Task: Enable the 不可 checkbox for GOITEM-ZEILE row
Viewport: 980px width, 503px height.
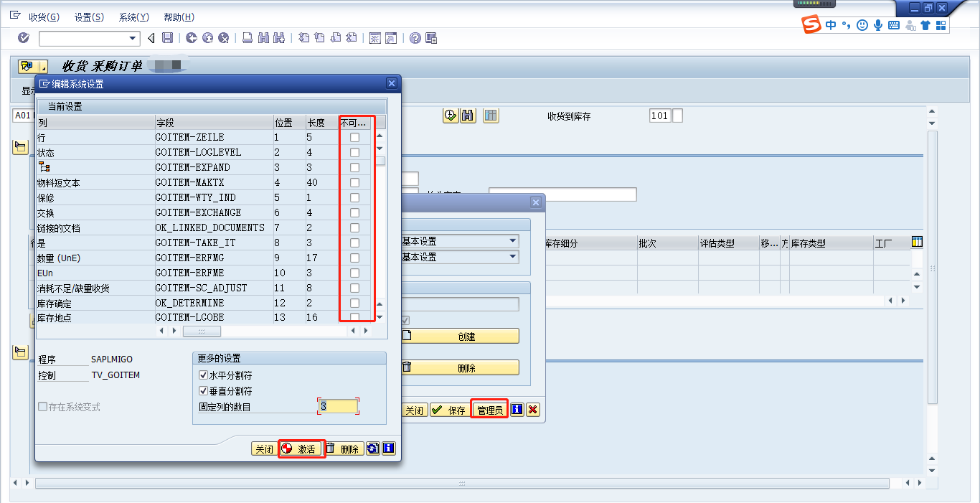Action: (x=353, y=137)
